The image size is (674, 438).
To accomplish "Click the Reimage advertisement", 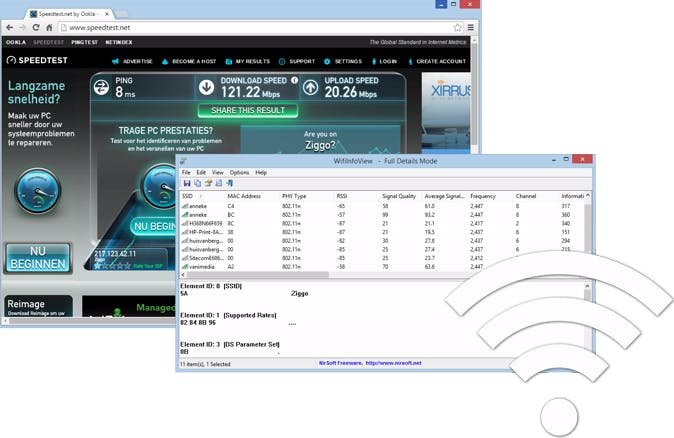I will (39, 306).
